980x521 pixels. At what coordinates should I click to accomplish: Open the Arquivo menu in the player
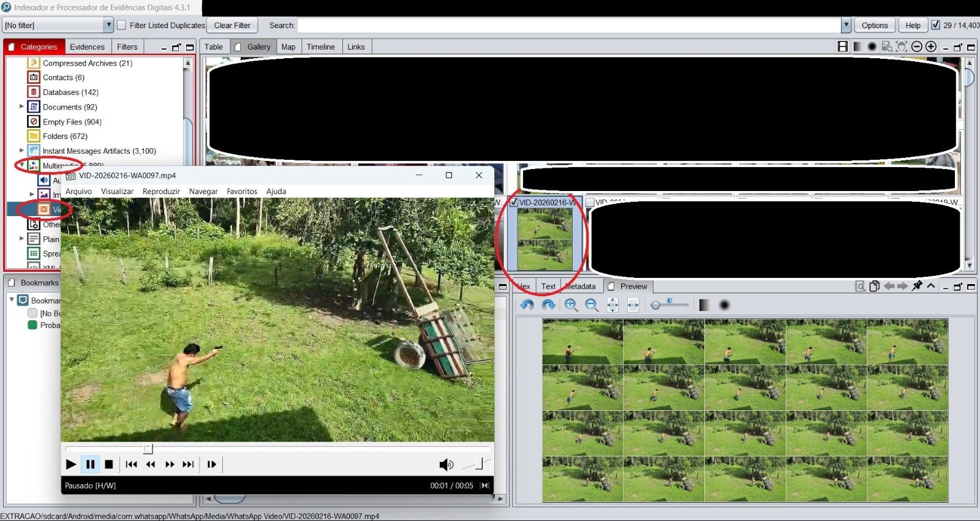78,191
